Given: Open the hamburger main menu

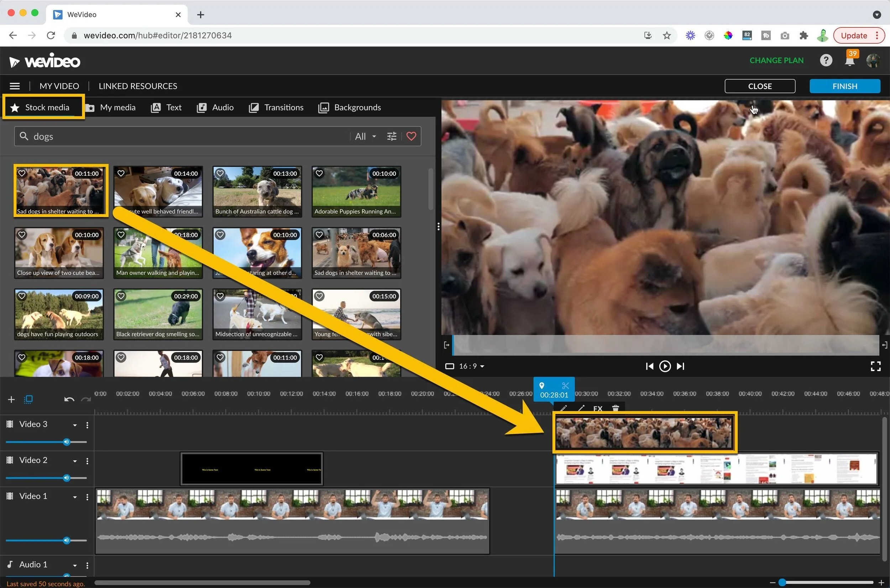Looking at the screenshot, I should [x=15, y=86].
